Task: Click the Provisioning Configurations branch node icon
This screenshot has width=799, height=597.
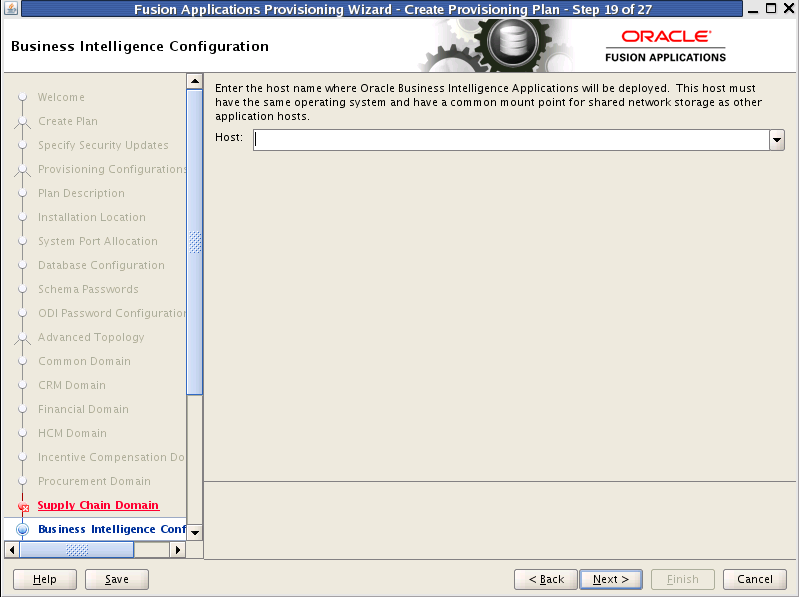Action: (22, 170)
